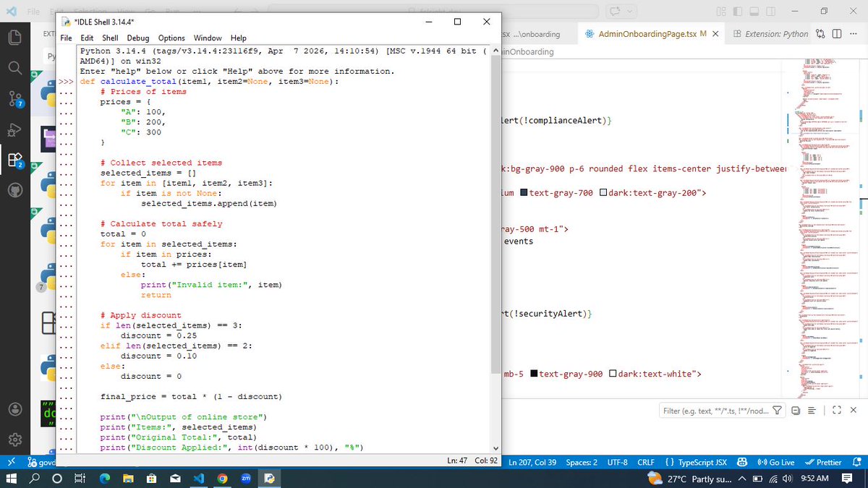
Task: Open the weather widget showing 27°C
Action: coord(691,479)
